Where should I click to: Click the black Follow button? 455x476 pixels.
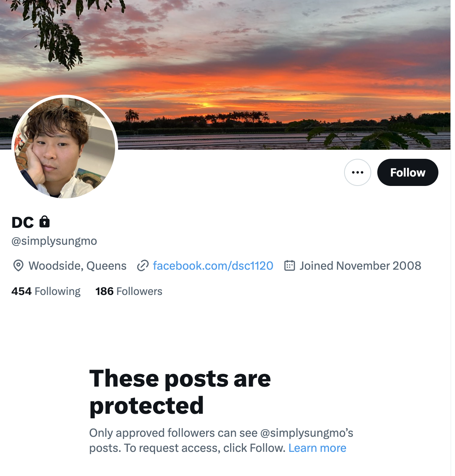[x=407, y=172]
